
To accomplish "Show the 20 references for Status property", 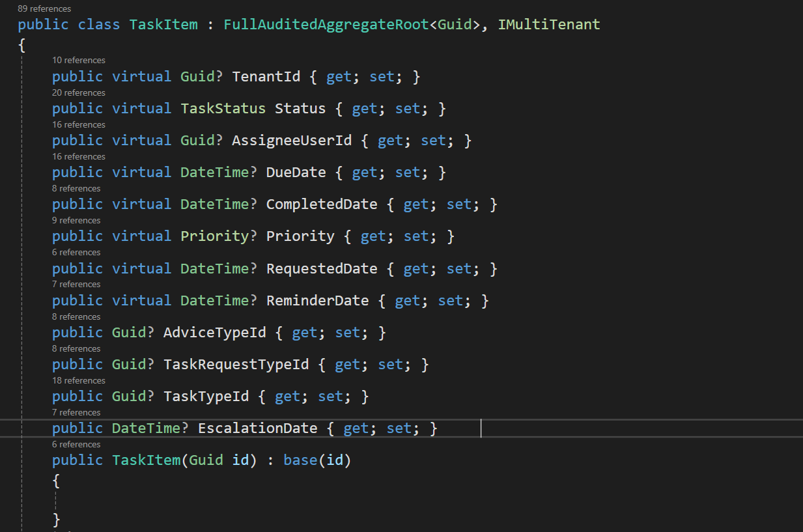I will [79, 92].
